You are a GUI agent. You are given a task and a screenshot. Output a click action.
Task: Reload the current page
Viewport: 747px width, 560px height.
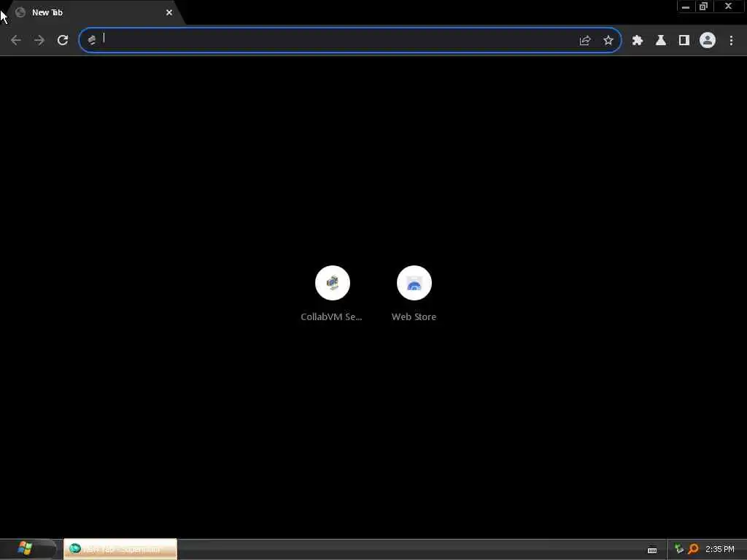pos(63,41)
